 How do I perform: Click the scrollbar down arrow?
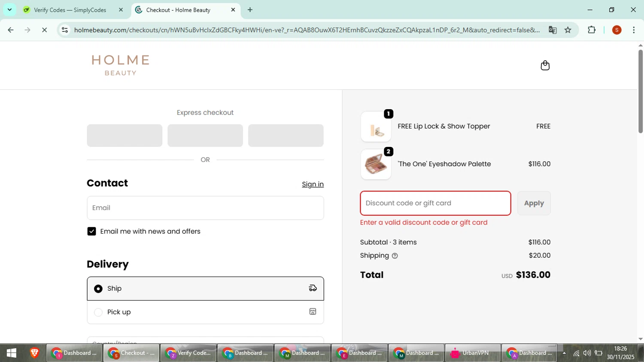tap(640, 339)
